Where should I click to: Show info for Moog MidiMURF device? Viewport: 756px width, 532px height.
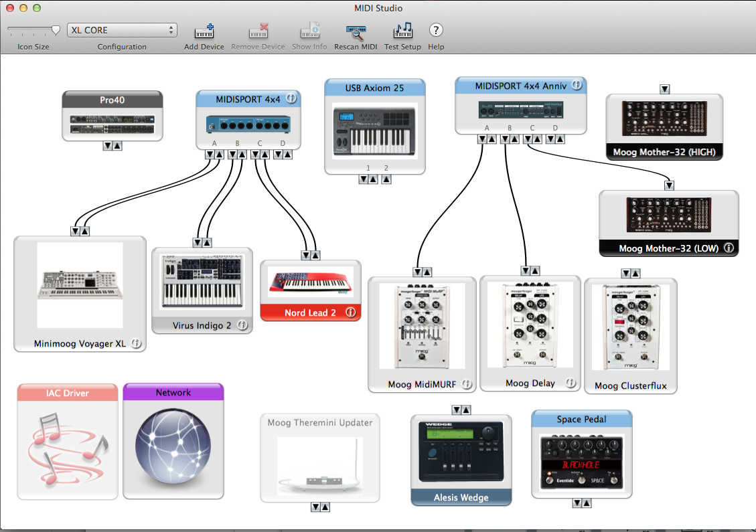[467, 385]
